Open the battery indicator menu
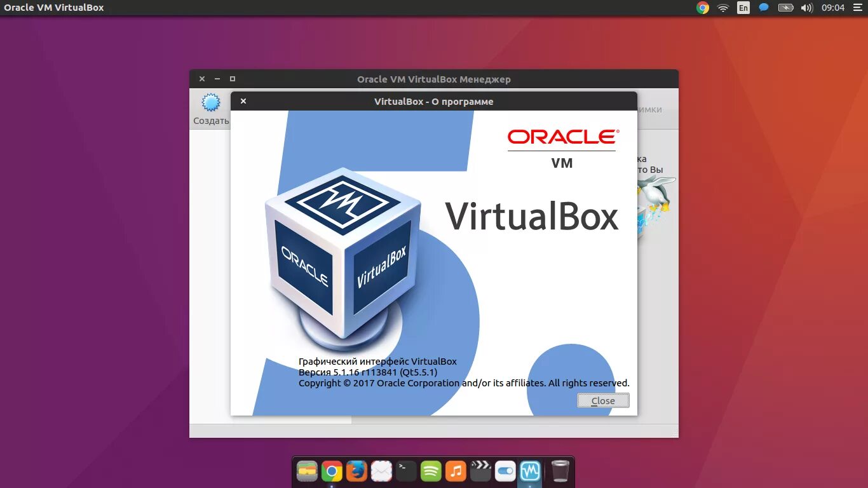Screen dimensions: 868x488 (x=786, y=8)
